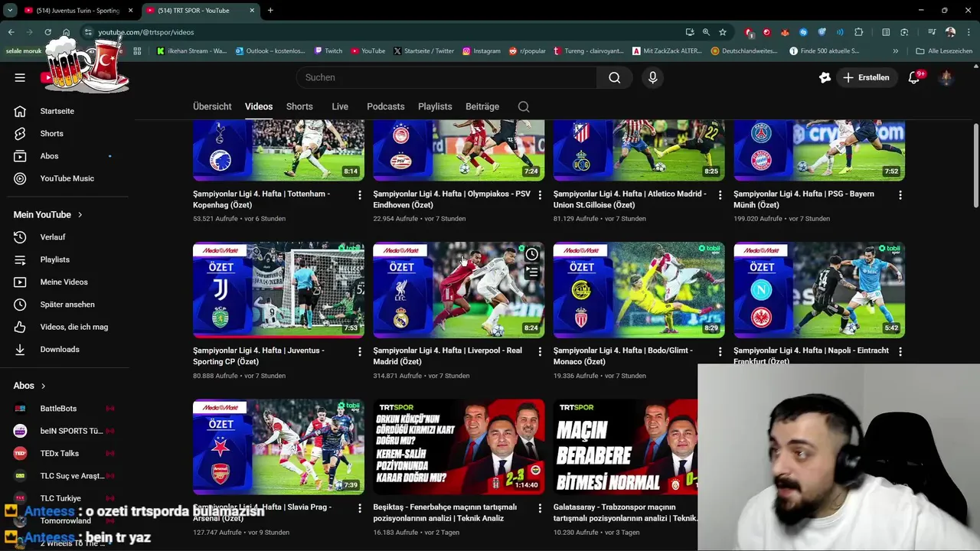980x551 pixels.
Task: Open options for Slavia Prag - Arsenal video
Action: pyautogui.click(x=360, y=509)
